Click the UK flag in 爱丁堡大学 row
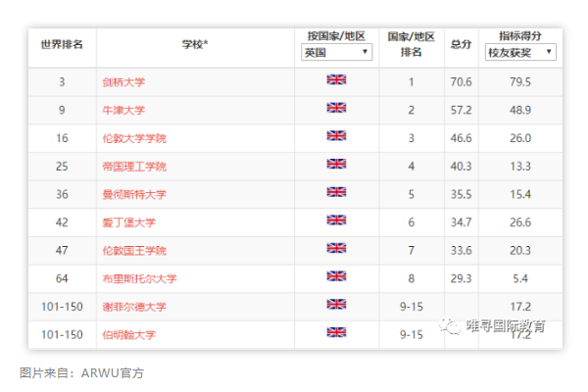588x392 pixels. pos(336,220)
